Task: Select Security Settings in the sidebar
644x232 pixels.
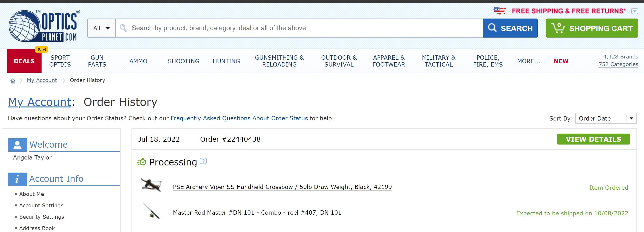Action: (42, 217)
